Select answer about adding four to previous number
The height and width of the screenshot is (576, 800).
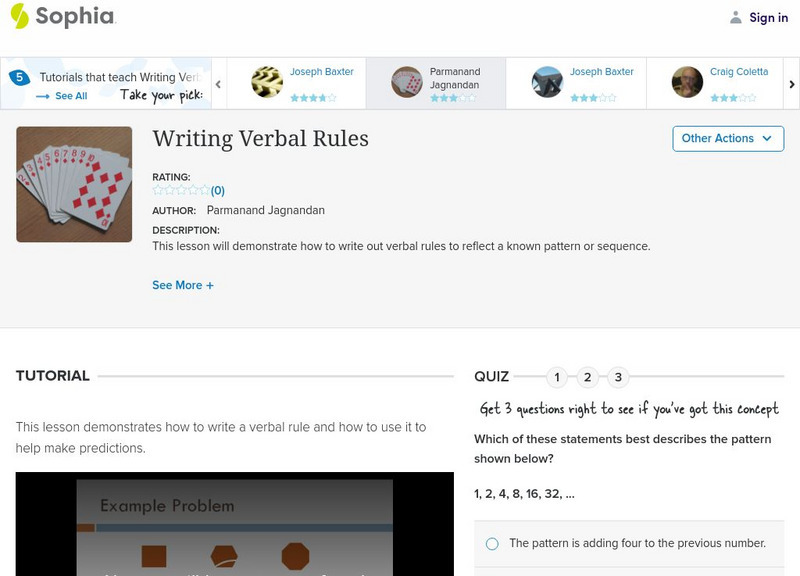tap(490, 541)
